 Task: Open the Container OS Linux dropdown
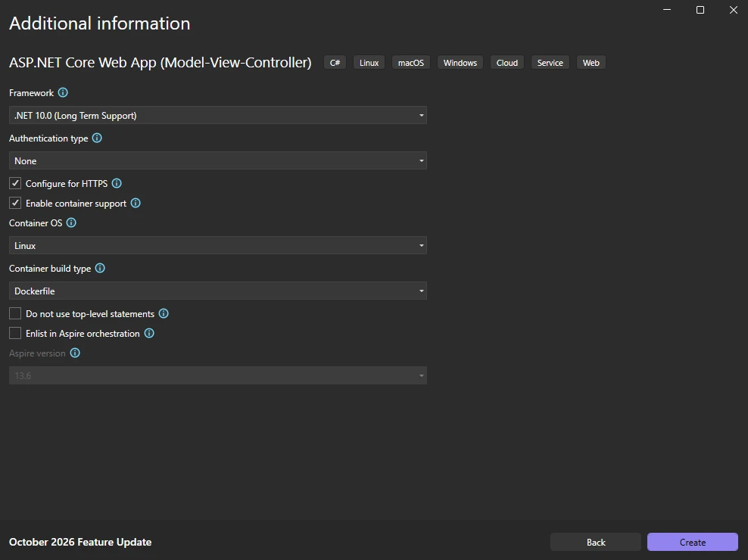click(218, 246)
